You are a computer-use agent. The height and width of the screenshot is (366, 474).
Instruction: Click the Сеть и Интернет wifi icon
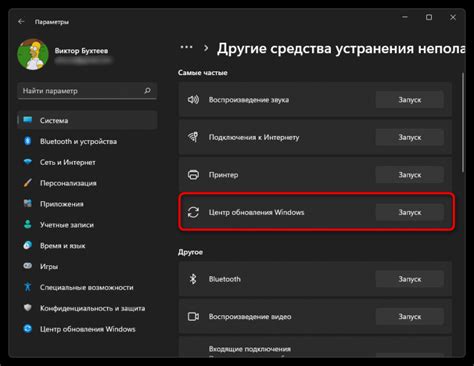point(28,162)
